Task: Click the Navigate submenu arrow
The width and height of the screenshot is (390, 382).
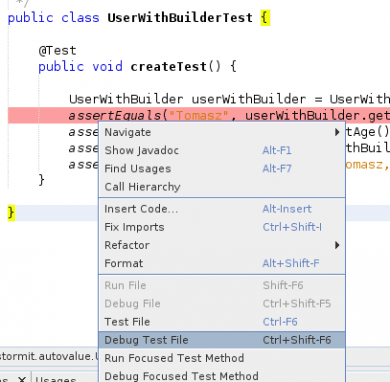Action: 337,132
